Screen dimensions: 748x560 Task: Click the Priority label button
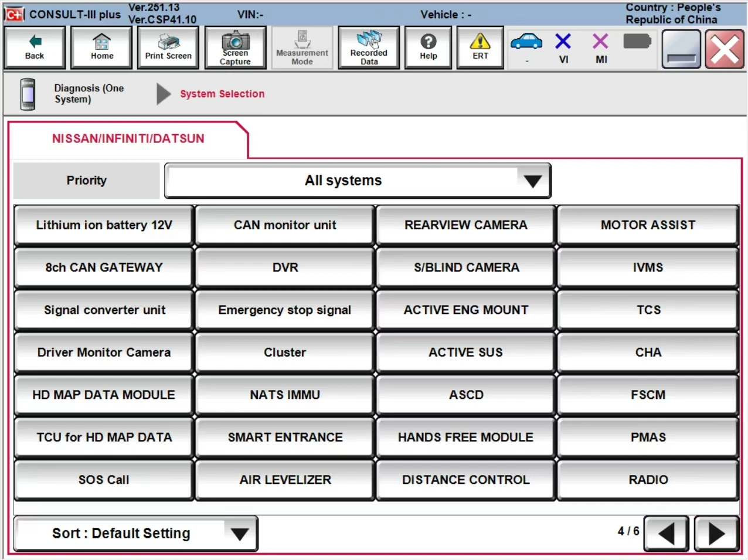86,180
